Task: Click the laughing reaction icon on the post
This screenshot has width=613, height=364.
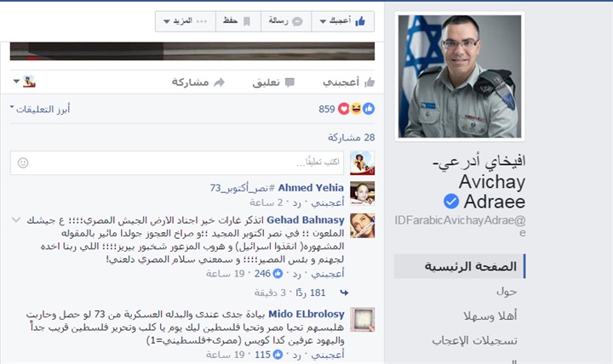Action: tap(356, 109)
